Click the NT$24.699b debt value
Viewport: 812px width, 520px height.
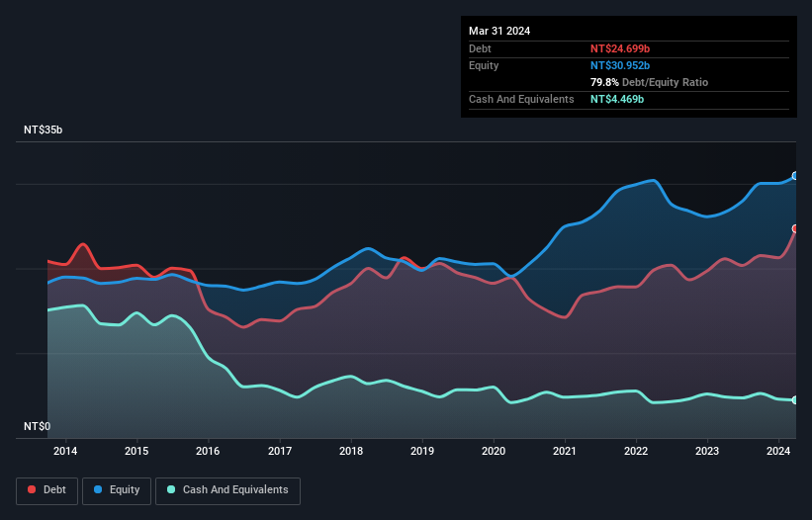coord(620,48)
